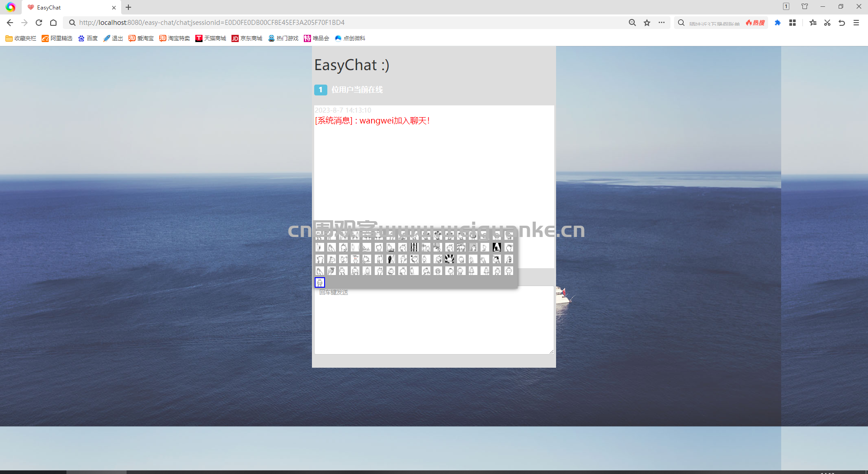Click the scissors screenshot tool
Screen dimensions: 868x474
pyautogui.click(x=827, y=23)
